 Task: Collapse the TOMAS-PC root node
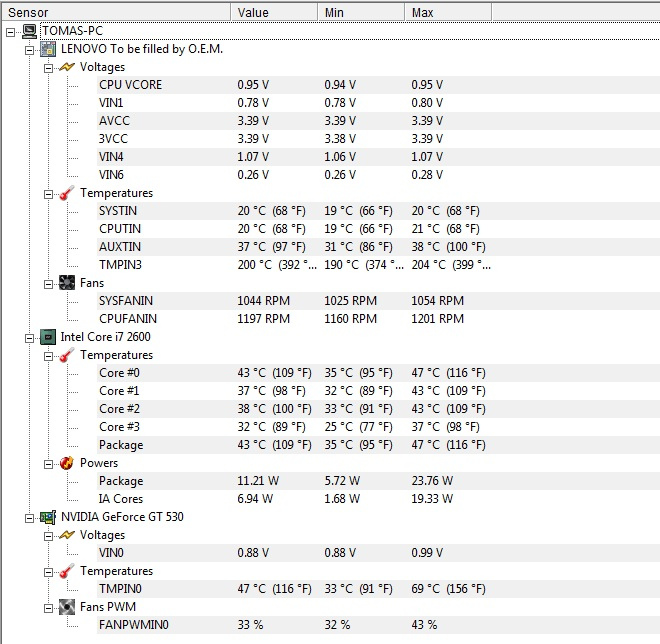pyautogui.click(x=11, y=32)
